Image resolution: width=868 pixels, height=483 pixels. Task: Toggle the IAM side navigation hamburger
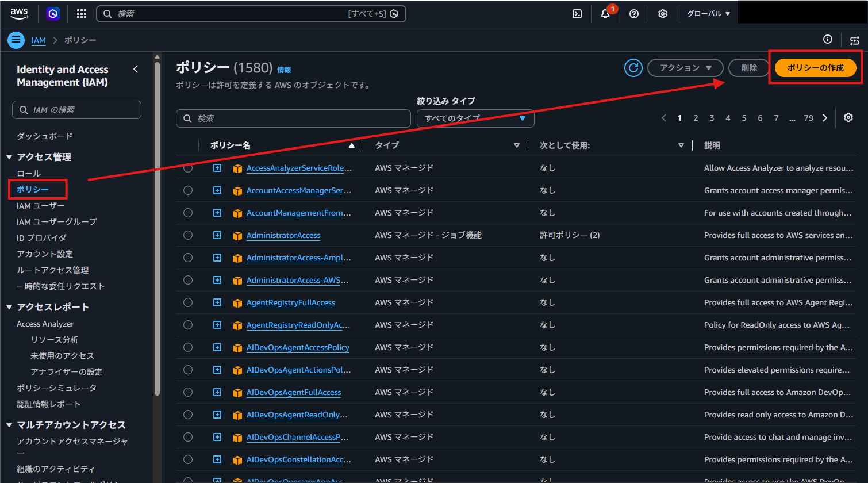16,40
